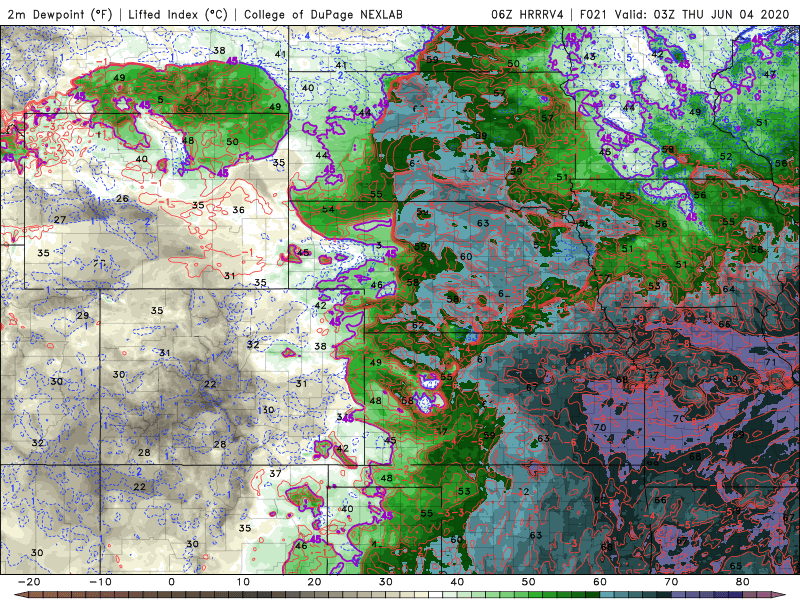Image resolution: width=800 pixels, height=600 pixels.
Task: Click the 62 dewpoint value on the map
Action: point(418,325)
